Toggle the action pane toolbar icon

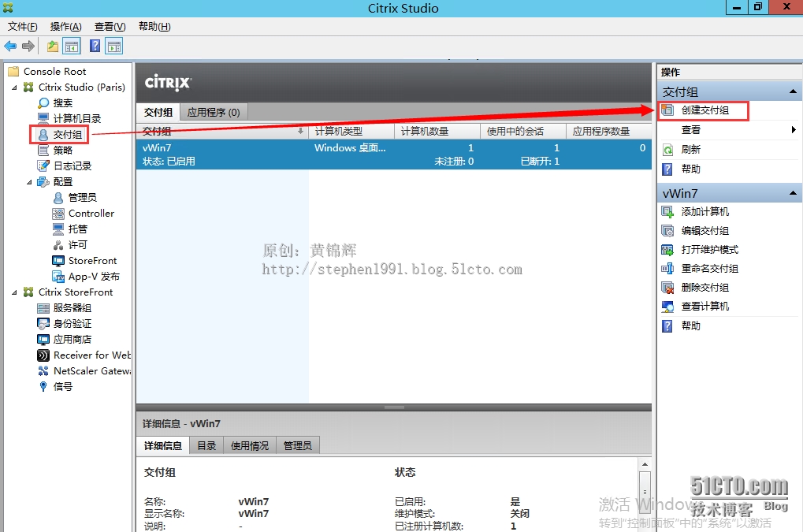(113, 47)
